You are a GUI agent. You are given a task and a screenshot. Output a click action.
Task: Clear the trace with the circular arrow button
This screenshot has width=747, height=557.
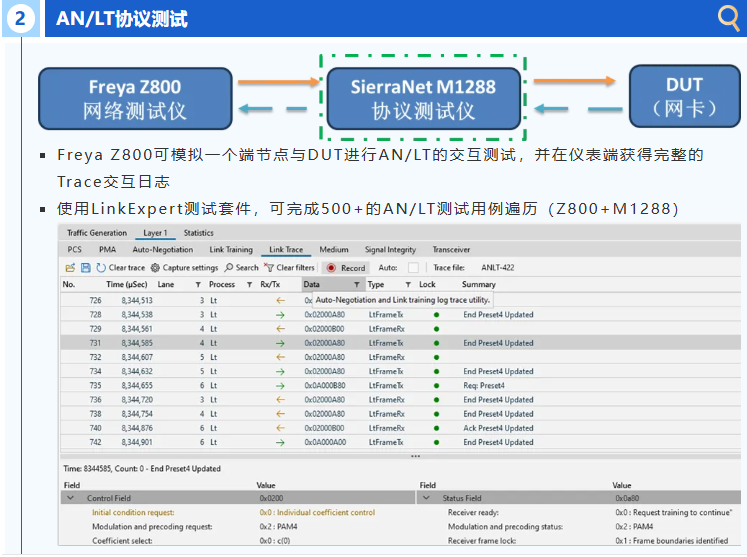[101, 268]
